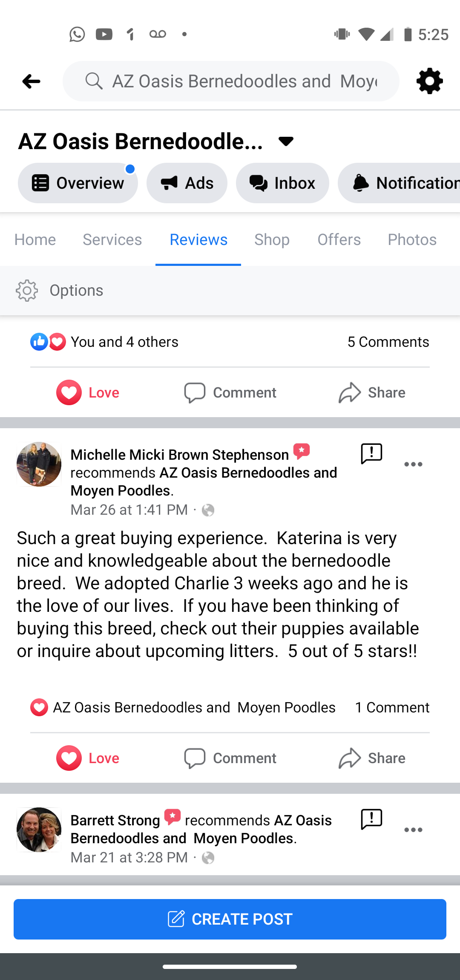This screenshot has width=460, height=980.
Task: Toggle Love reaction on the top post
Action: [x=88, y=392]
